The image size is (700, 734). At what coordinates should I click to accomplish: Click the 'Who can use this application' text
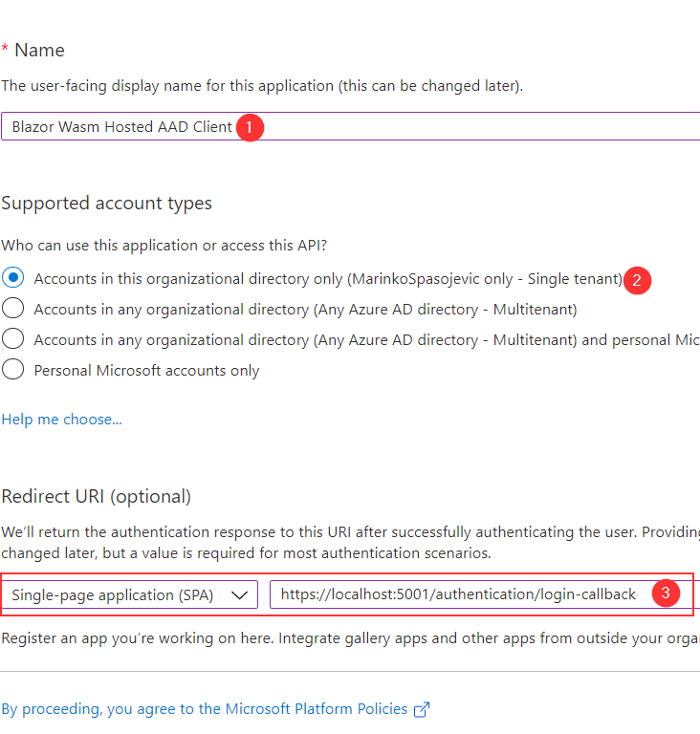tap(164, 246)
